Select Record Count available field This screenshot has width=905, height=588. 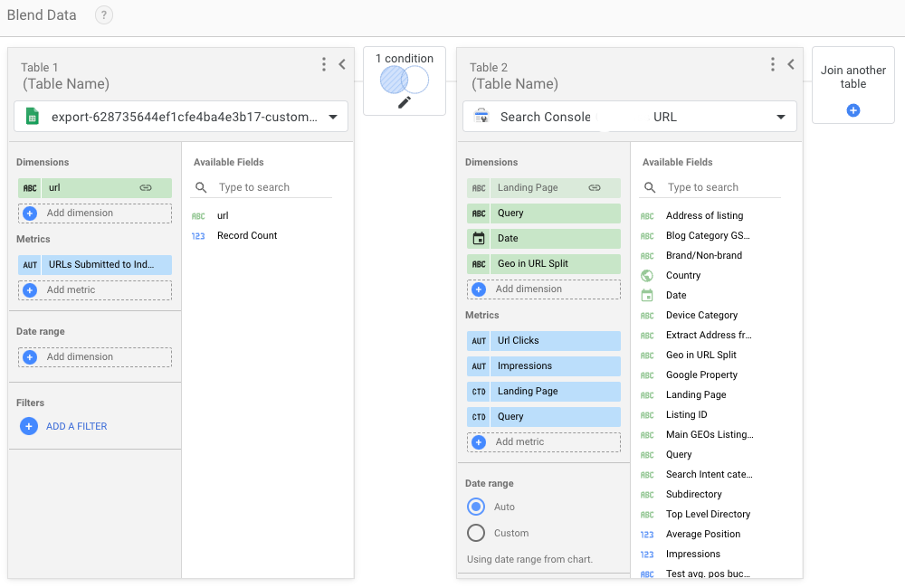click(247, 235)
